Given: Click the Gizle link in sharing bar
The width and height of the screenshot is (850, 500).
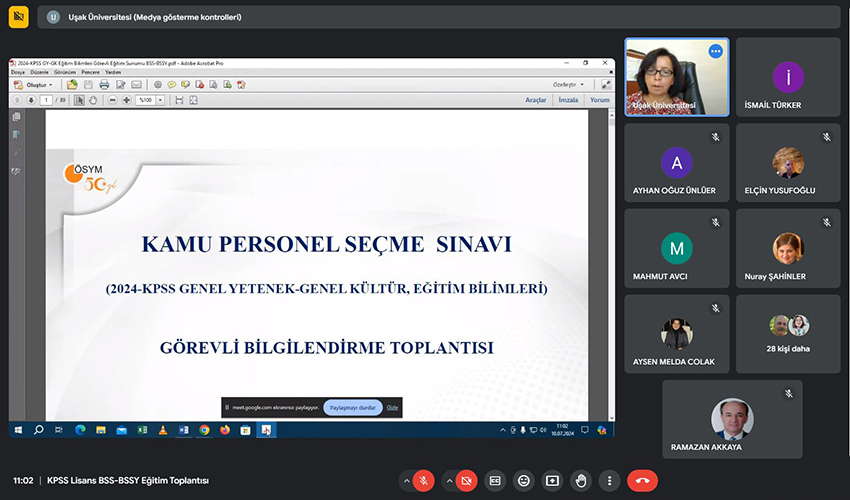Looking at the screenshot, I should point(393,407).
